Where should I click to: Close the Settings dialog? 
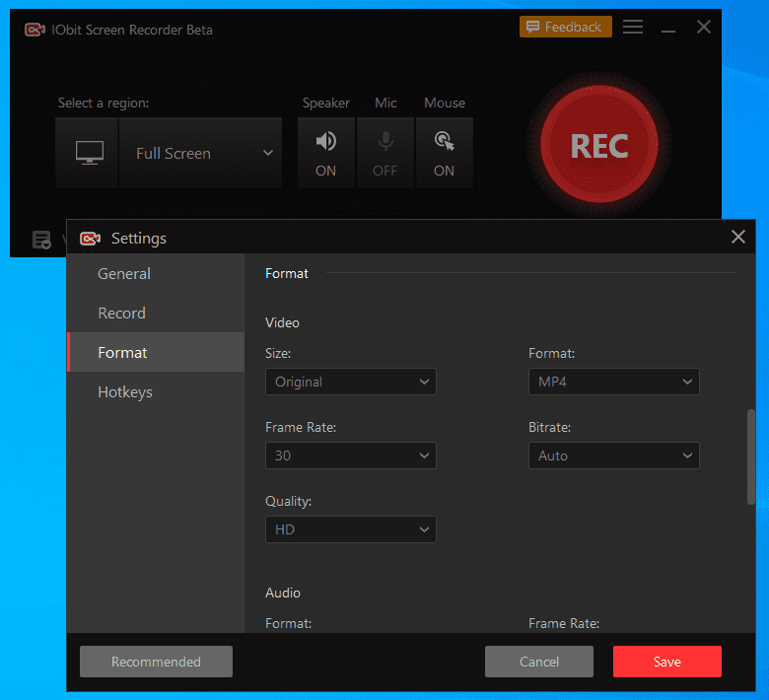tap(738, 237)
